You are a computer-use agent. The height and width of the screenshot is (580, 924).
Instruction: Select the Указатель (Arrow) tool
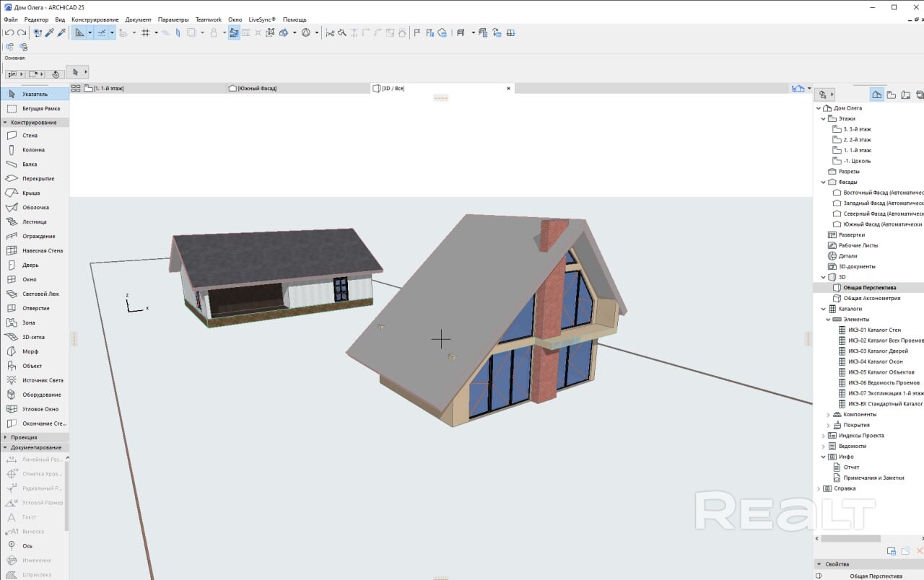[35, 95]
